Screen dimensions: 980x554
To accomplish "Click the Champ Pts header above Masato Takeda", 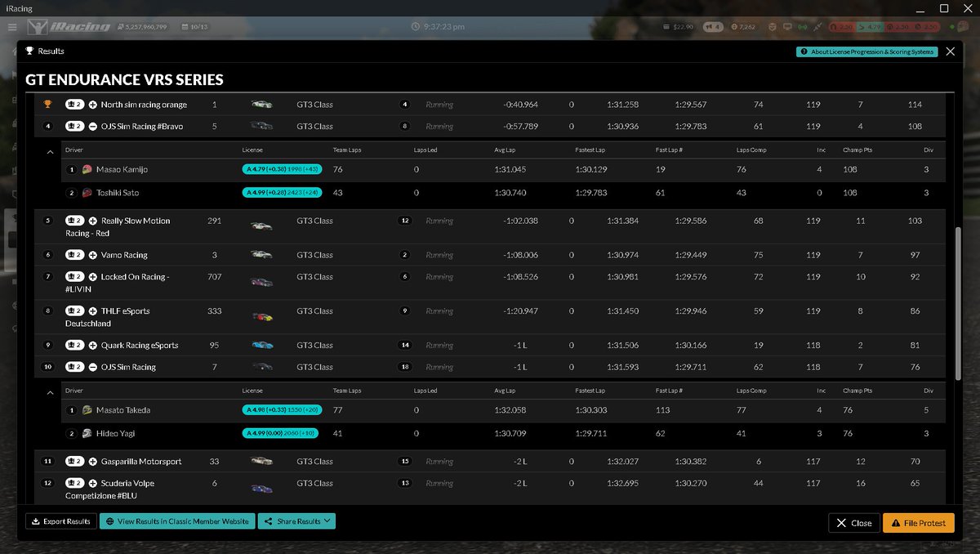I will (857, 391).
